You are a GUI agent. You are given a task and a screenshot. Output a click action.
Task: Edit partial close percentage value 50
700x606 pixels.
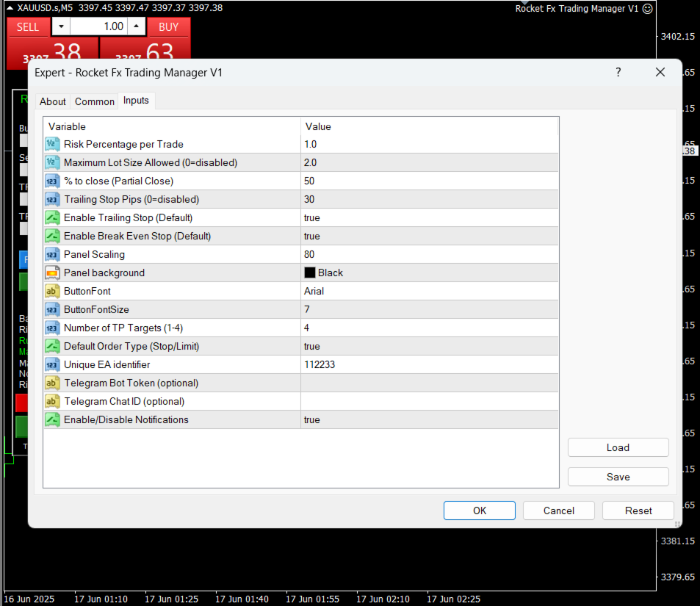point(430,181)
